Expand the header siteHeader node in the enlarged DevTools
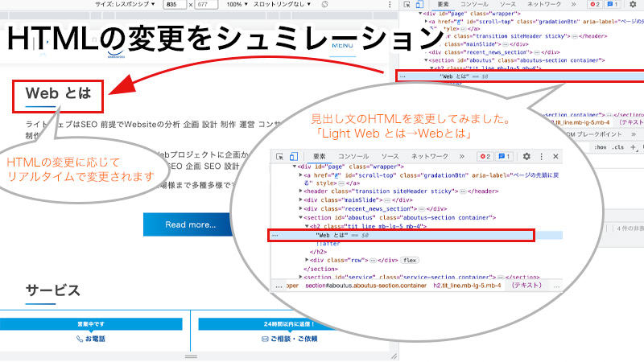The height and width of the screenshot is (362, 644). coord(300,191)
